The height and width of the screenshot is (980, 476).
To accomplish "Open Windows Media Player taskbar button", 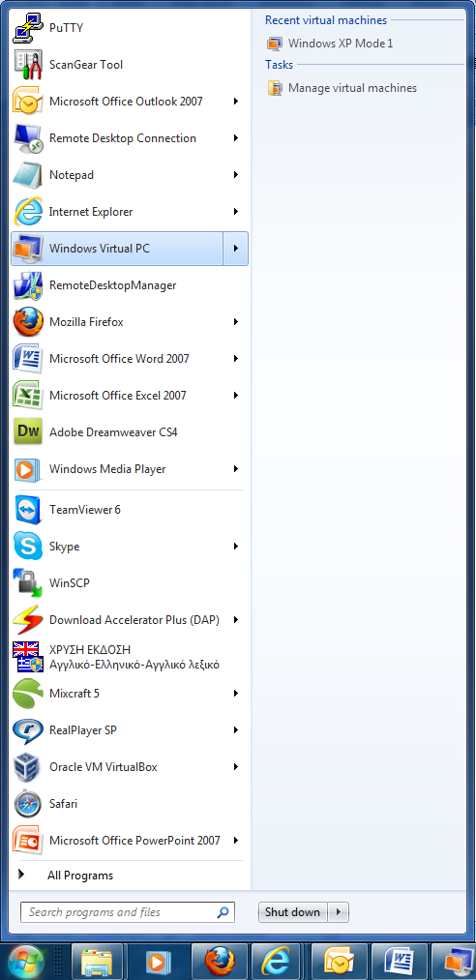I will [x=156, y=963].
